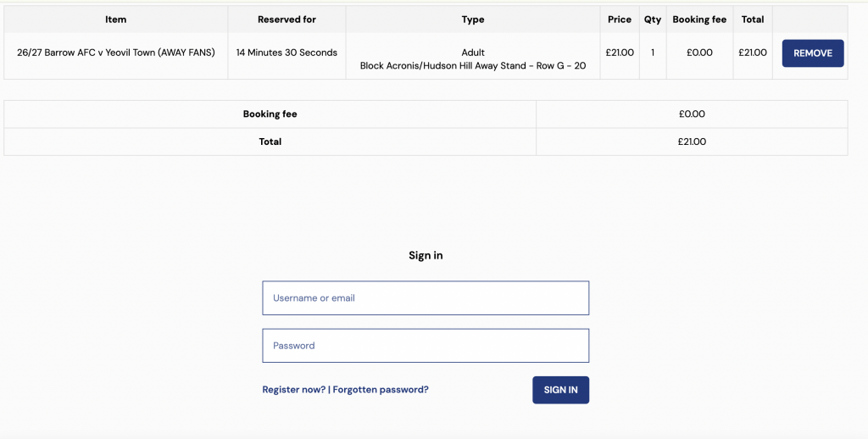Select the Total column header
This screenshot has width=868, height=439.
[753, 19]
